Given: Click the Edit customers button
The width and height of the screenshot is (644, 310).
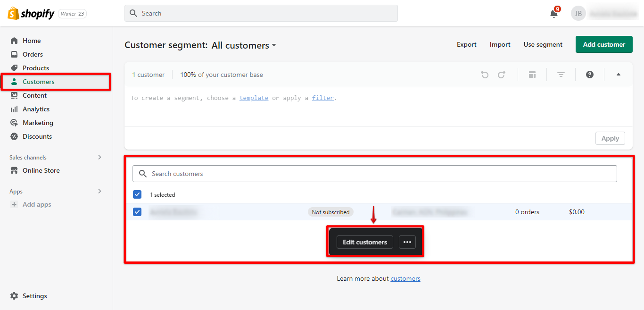Looking at the screenshot, I should click(365, 242).
